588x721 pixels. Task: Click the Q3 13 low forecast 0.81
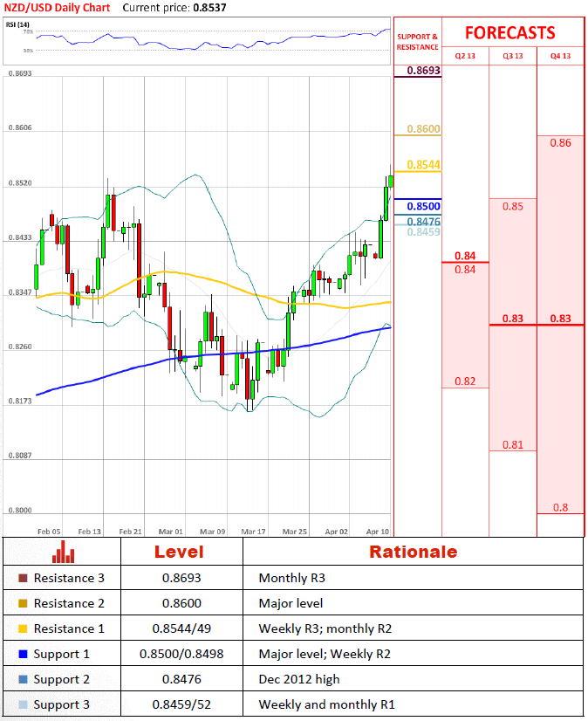(513, 445)
